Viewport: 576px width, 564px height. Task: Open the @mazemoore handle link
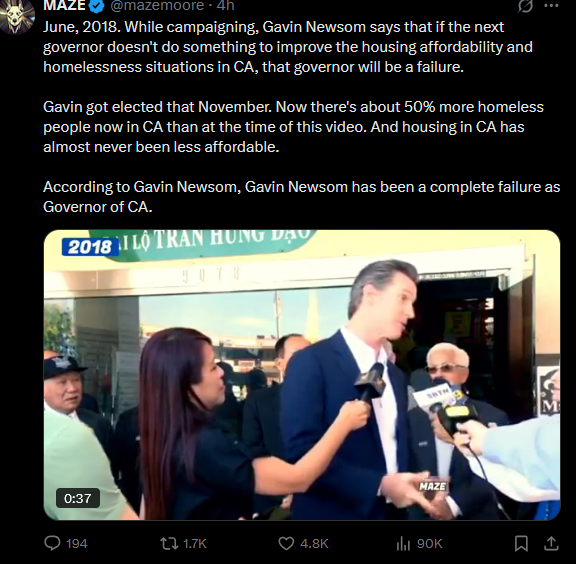pyautogui.click(x=157, y=5)
